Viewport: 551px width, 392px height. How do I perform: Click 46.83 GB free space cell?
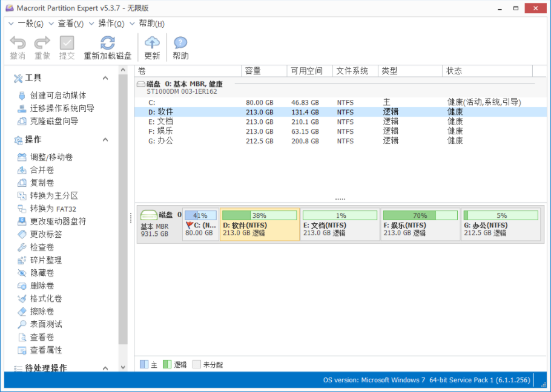[305, 102]
